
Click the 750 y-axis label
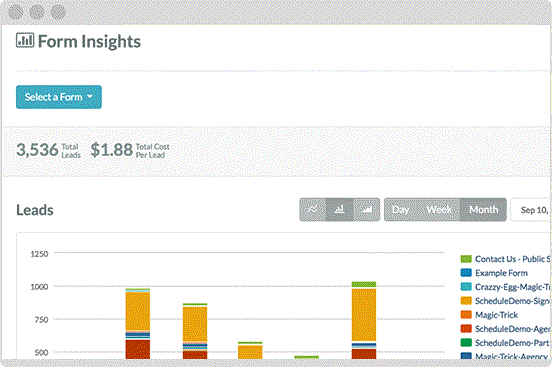point(41,320)
